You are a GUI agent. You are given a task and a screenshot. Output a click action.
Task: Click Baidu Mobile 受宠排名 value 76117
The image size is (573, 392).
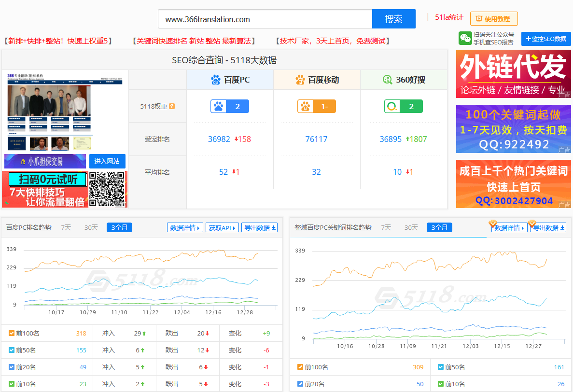[317, 139]
